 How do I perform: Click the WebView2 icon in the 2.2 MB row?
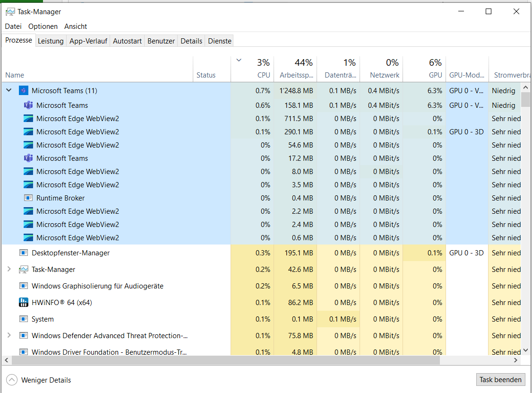pos(28,211)
